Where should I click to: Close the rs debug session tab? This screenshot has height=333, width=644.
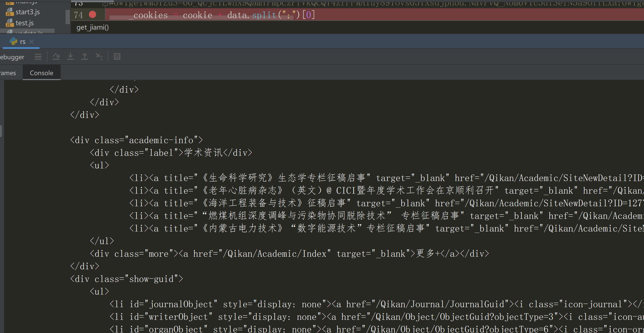32,42
